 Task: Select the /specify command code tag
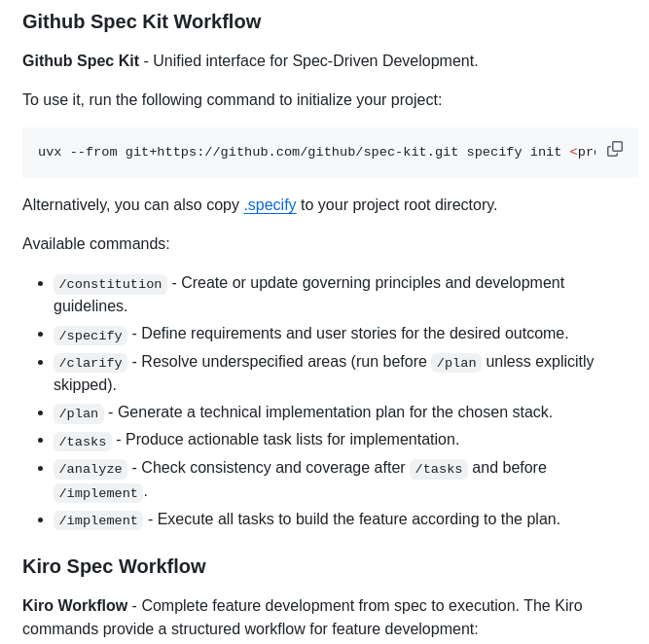[x=90, y=335]
